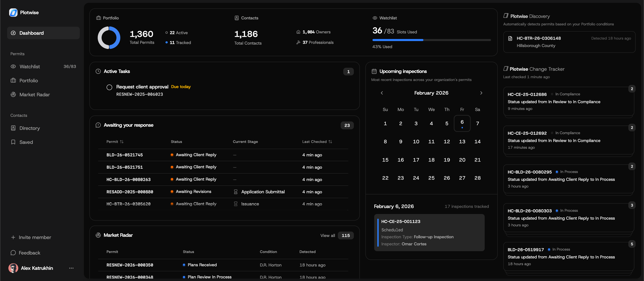Screen dimensions: 644x281
Task: Open the user menu via three dots
Action: (71, 268)
